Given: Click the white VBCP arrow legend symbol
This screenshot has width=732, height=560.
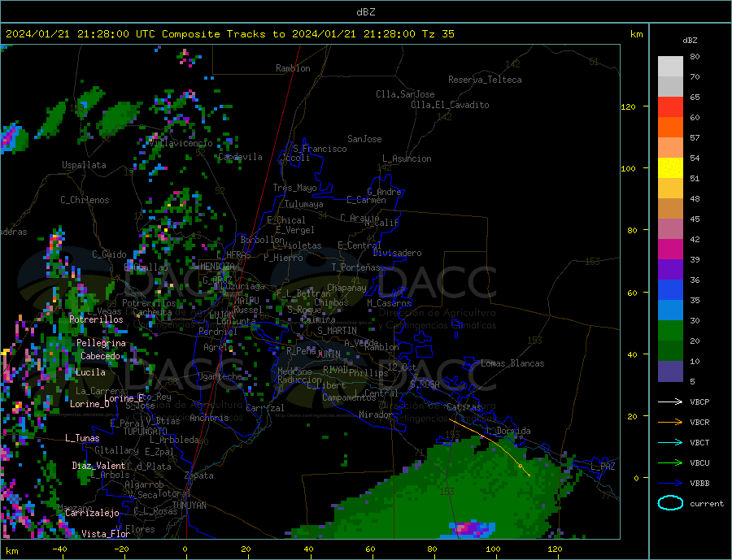Looking at the screenshot, I should [670, 402].
